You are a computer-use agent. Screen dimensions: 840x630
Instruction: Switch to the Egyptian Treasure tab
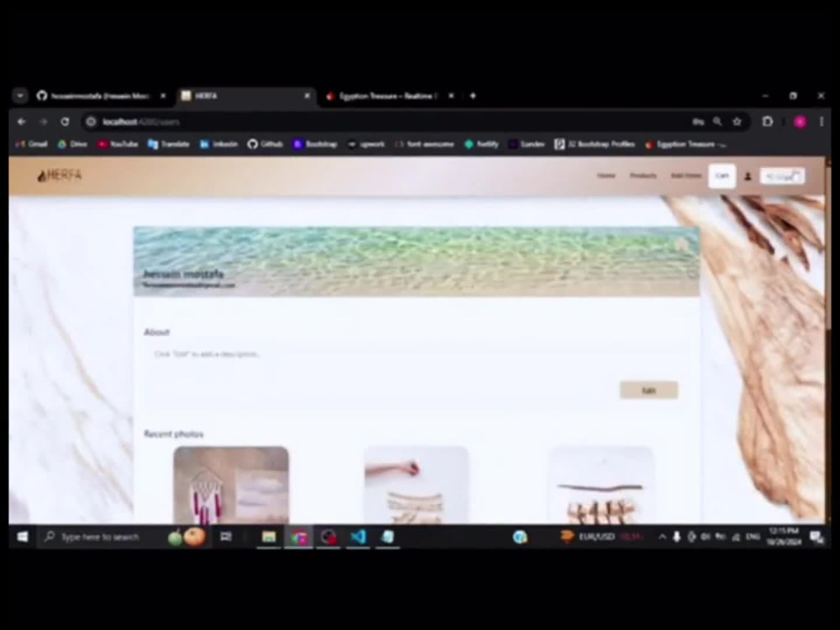pos(390,96)
